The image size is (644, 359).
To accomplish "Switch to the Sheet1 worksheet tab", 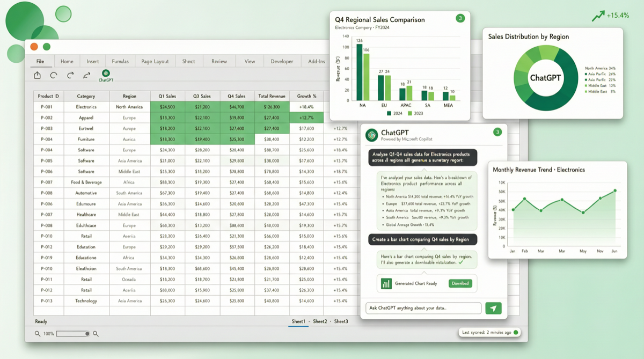I will click(298, 321).
